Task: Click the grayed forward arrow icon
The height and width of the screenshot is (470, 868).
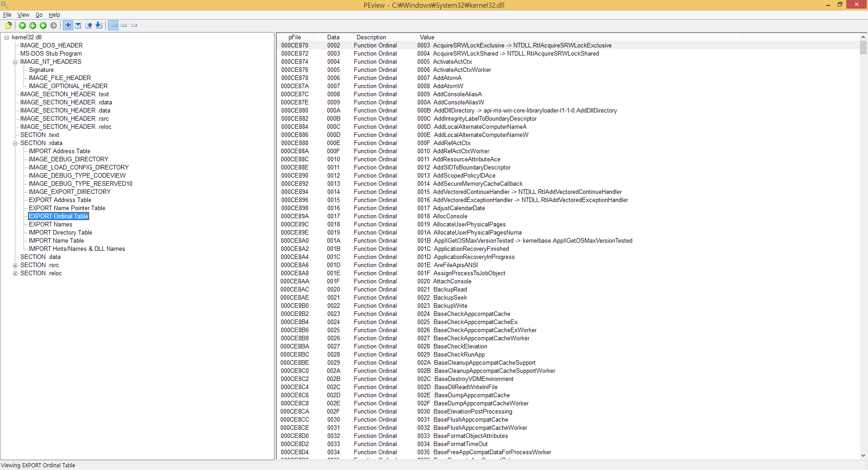Action: tap(54, 25)
